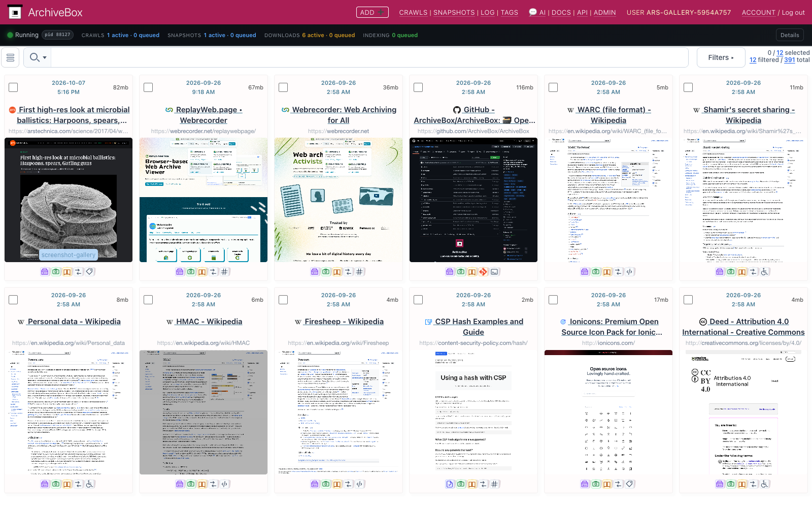Open the HMAC Wikipedia page thumbnail
This screenshot has width=812, height=508.
click(x=204, y=412)
